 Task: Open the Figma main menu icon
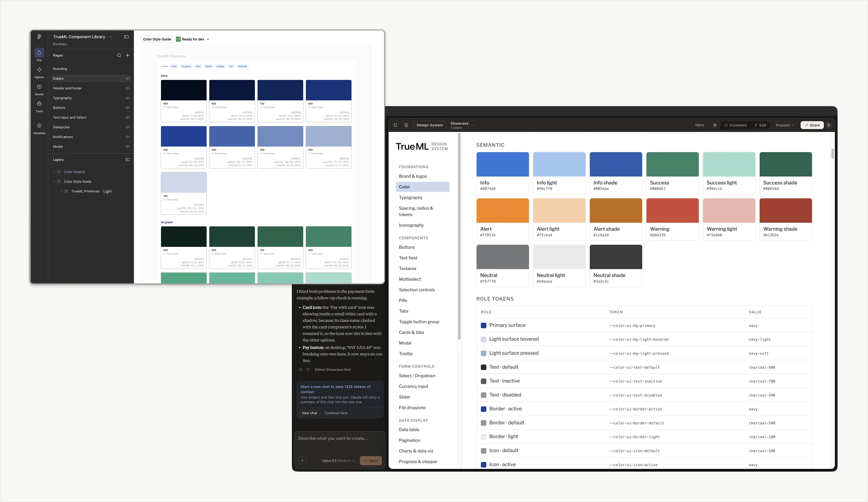[39, 37]
